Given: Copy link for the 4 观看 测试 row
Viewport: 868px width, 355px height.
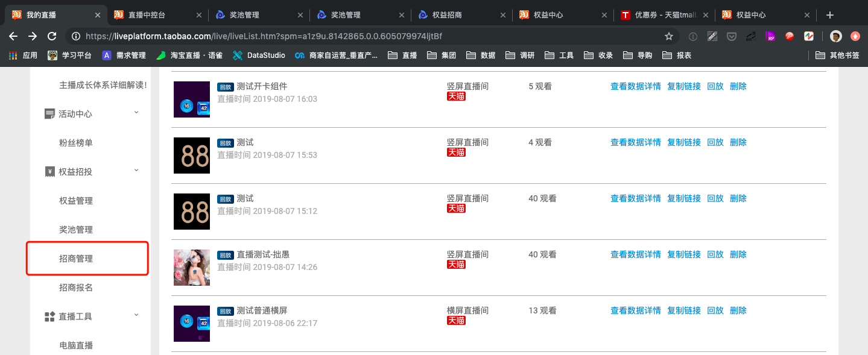Looking at the screenshot, I should 684,142.
